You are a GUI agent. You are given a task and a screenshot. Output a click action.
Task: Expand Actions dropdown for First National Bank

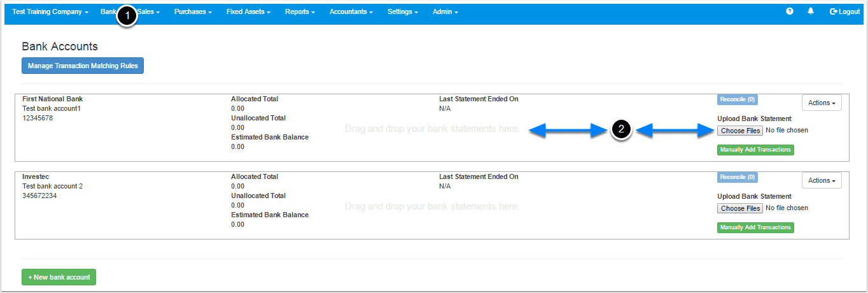(x=822, y=103)
